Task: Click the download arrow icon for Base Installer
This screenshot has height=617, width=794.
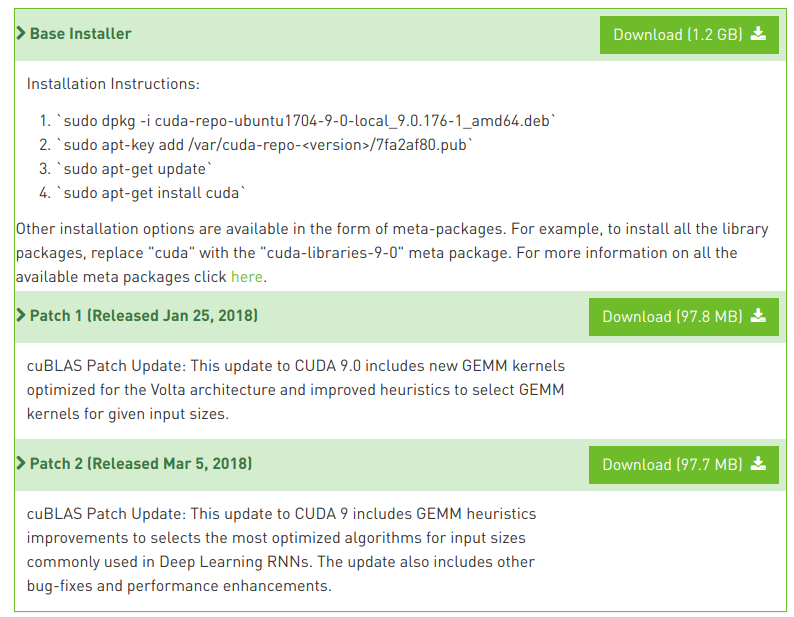Action: pyautogui.click(x=758, y=34)
